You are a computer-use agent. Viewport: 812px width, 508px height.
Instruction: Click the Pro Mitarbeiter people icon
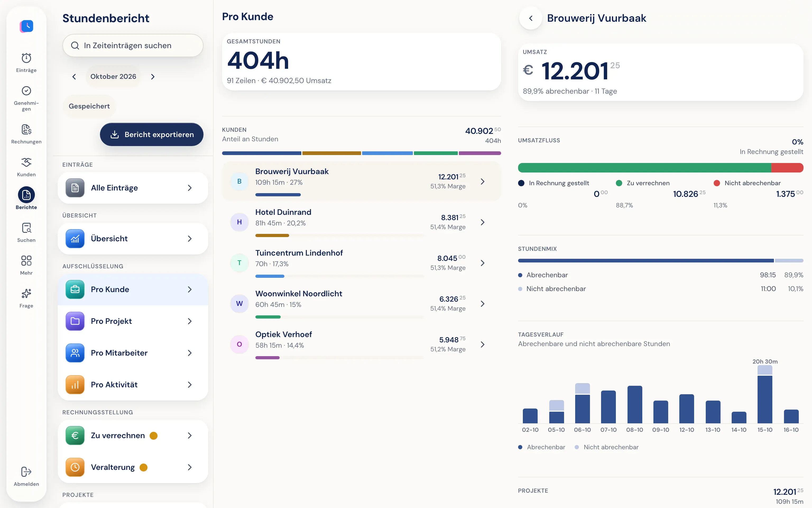click(x=75, y=353)
